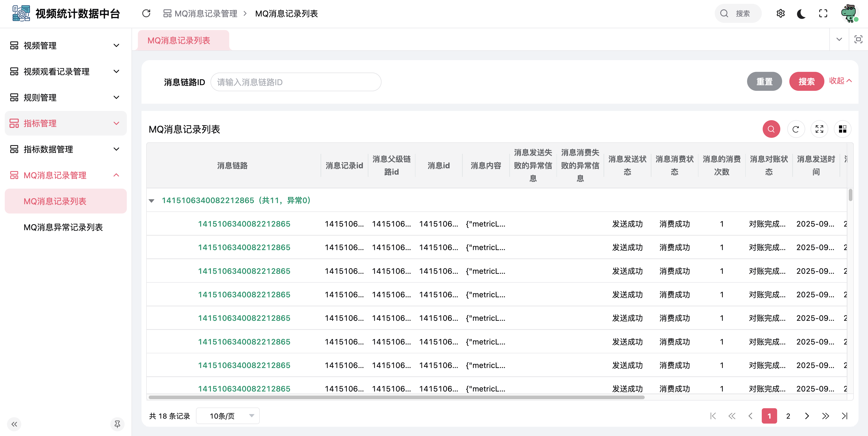
Task: Toggle dark mode moon icon
Action: pos(801,14)
